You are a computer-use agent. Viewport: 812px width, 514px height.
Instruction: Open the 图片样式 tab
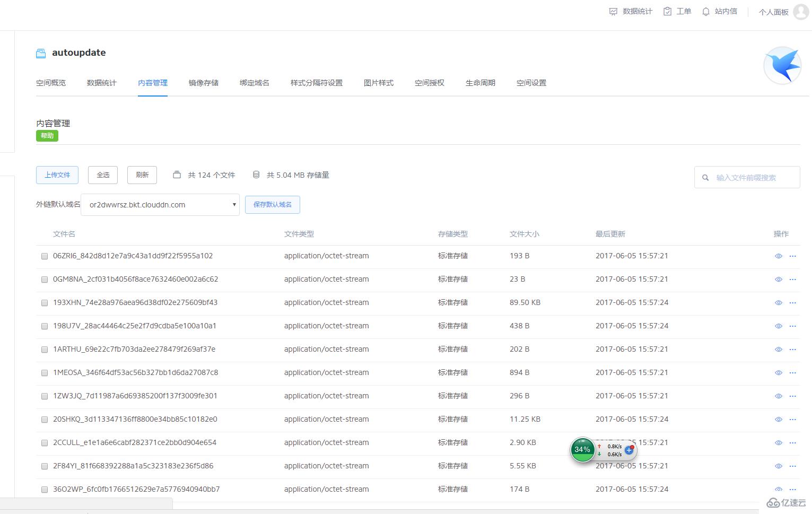pos(379,83)
